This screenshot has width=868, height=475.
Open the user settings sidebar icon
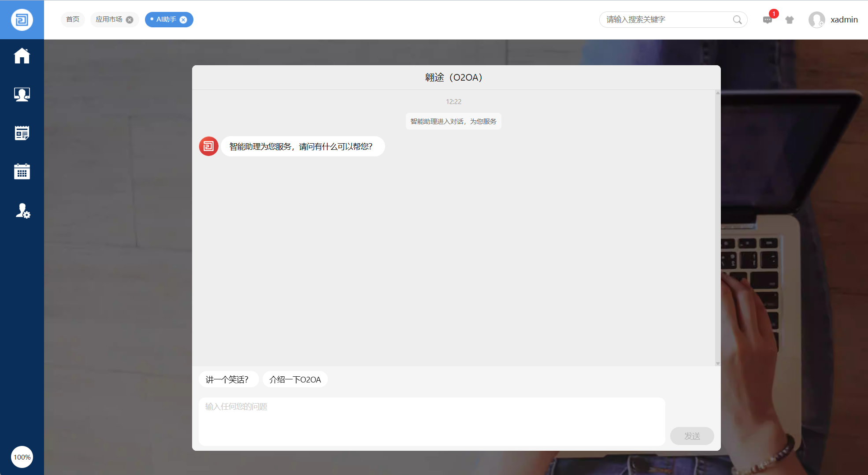click(x=22, y=211)
